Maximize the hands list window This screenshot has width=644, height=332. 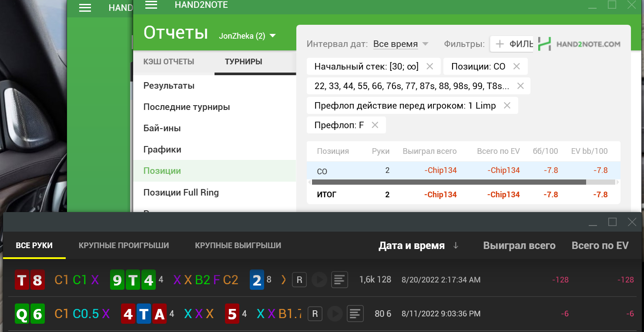click(612, 222)
